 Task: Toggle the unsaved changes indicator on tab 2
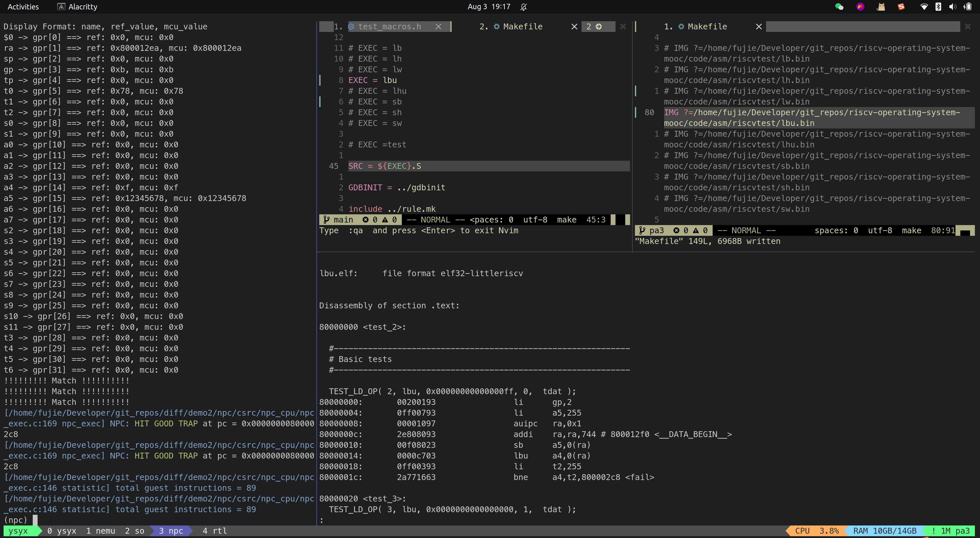coord(599,27)
